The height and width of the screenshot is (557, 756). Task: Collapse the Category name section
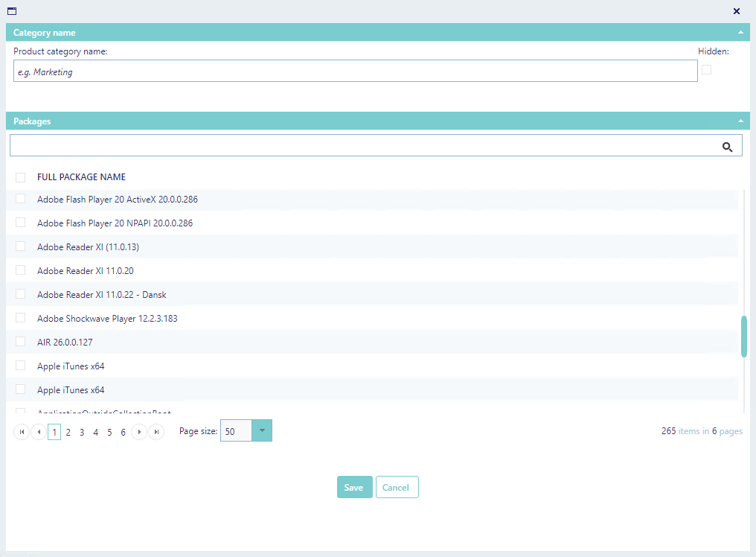[740, 33]
